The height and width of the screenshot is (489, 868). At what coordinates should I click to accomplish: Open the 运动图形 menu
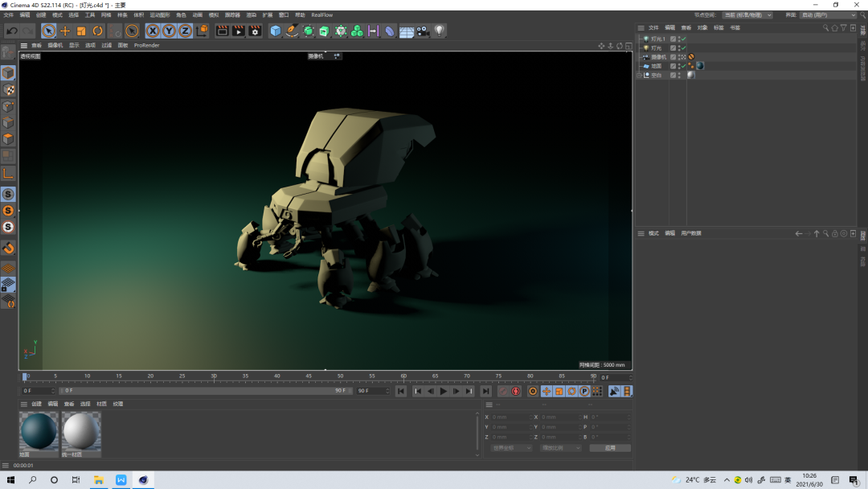tap(159, 15)
